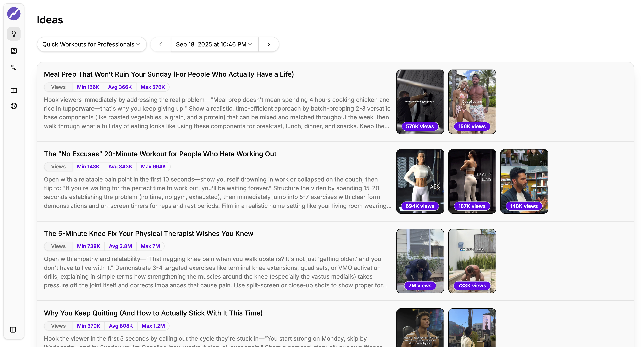Open the Meal Prep idea title
This screenshot has width=644, height=347.
coord(169,74)
